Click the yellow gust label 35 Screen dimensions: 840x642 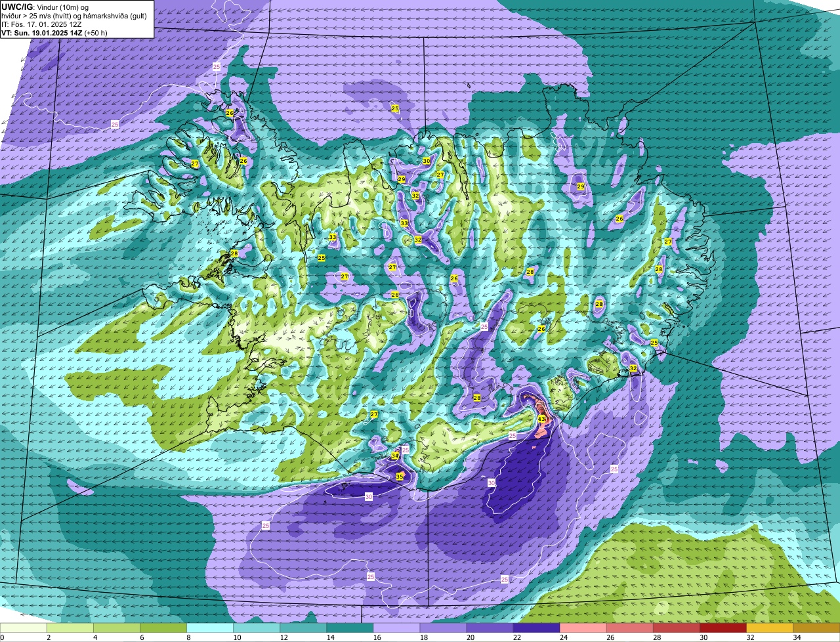point(400,476)
